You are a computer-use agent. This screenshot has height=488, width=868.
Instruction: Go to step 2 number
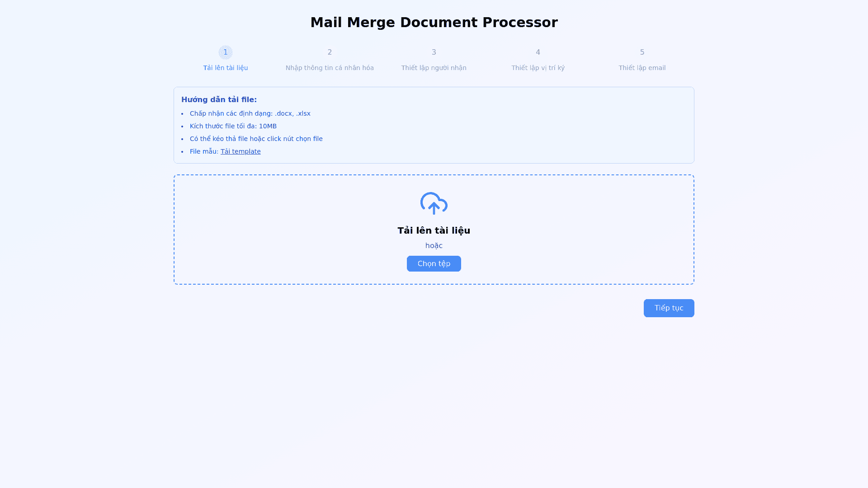[x=330, y=52]
